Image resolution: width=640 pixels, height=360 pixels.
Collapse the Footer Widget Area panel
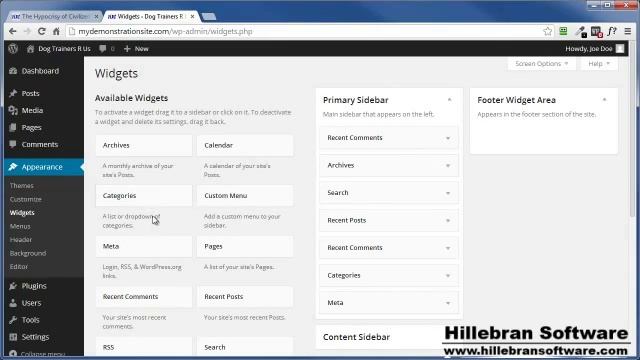(604, 100)
